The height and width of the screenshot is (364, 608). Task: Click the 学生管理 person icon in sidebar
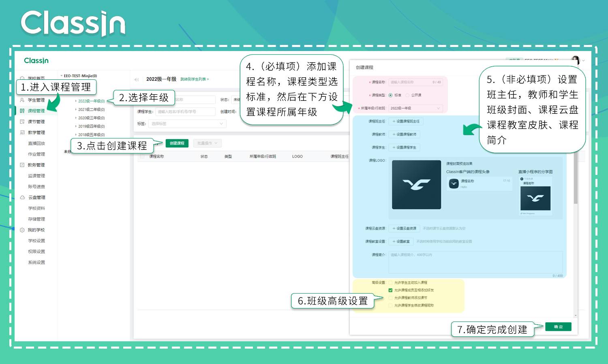(x=22, y=100)
